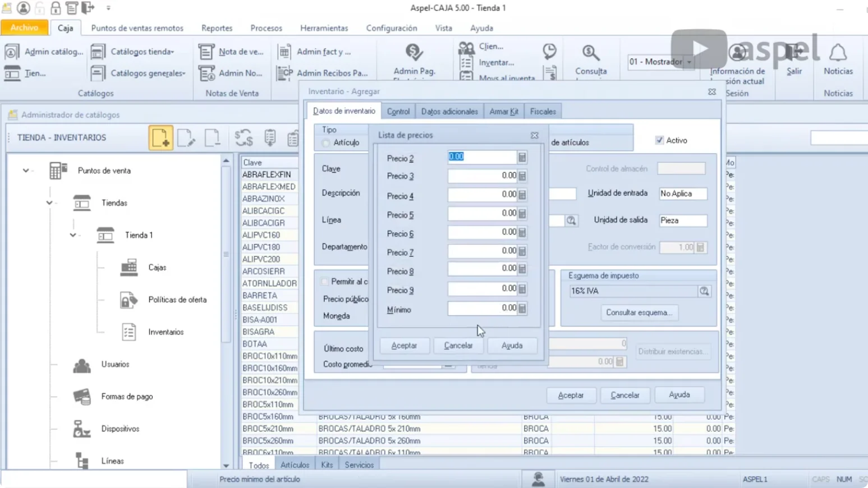Switch to Datos adicionales tab
This screenshot has width=868, height=488.
point(449,112)
